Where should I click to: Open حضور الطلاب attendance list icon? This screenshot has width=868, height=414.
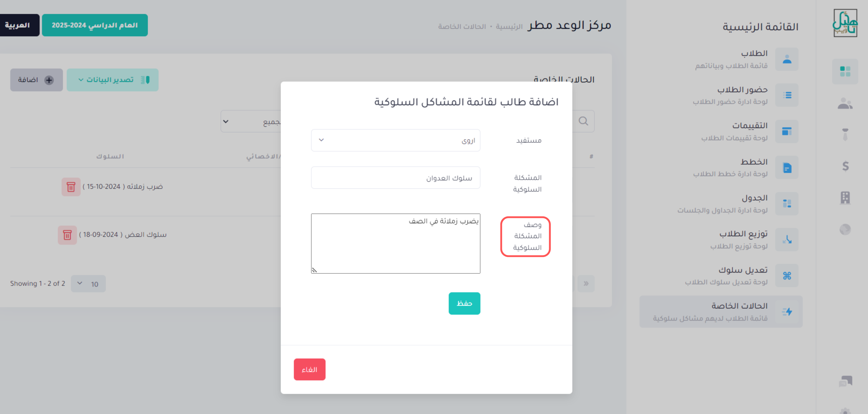(x=787, y=95)
